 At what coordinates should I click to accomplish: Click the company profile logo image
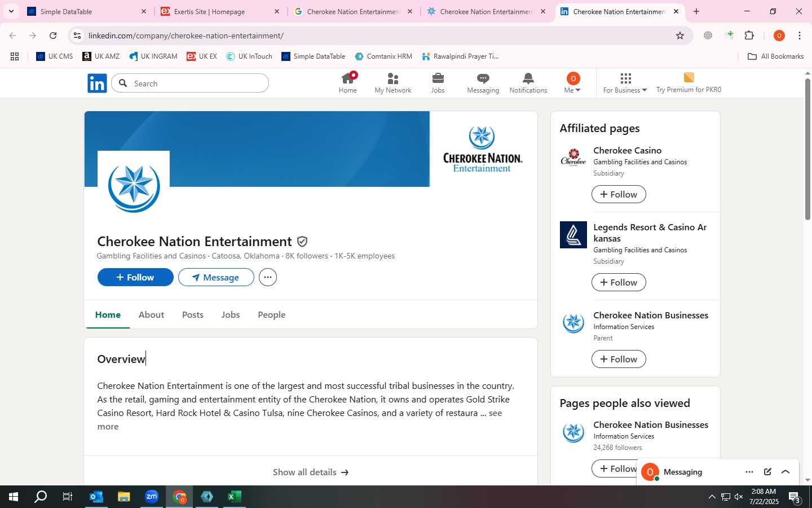point(134,187)
